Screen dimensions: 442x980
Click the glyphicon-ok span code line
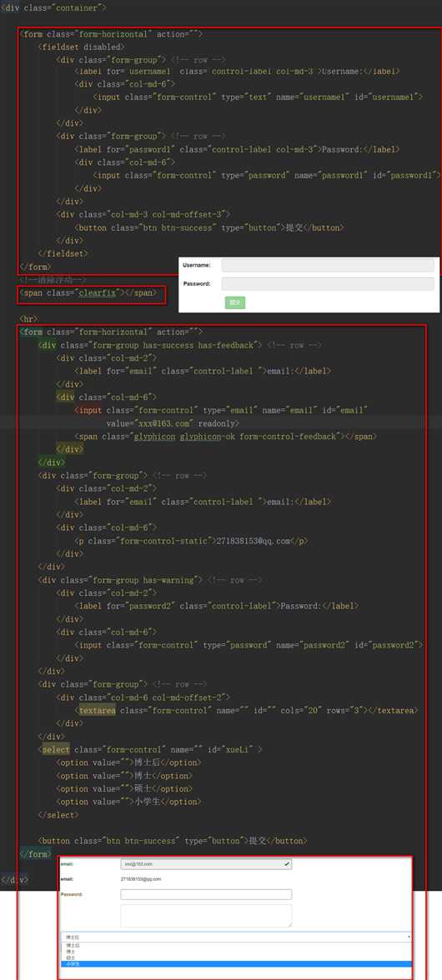tap(226, 437)
